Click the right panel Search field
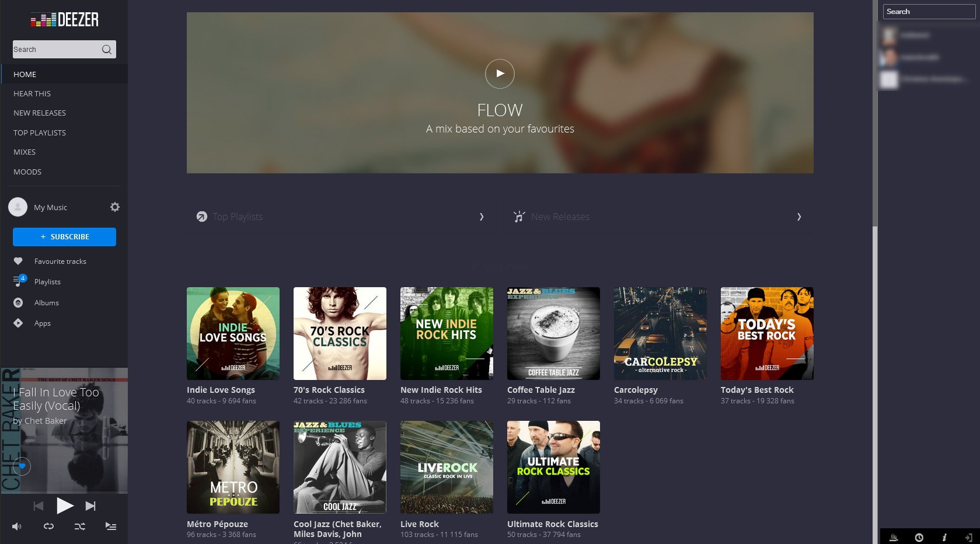980x544 pixels. click(x=929, y=12)
